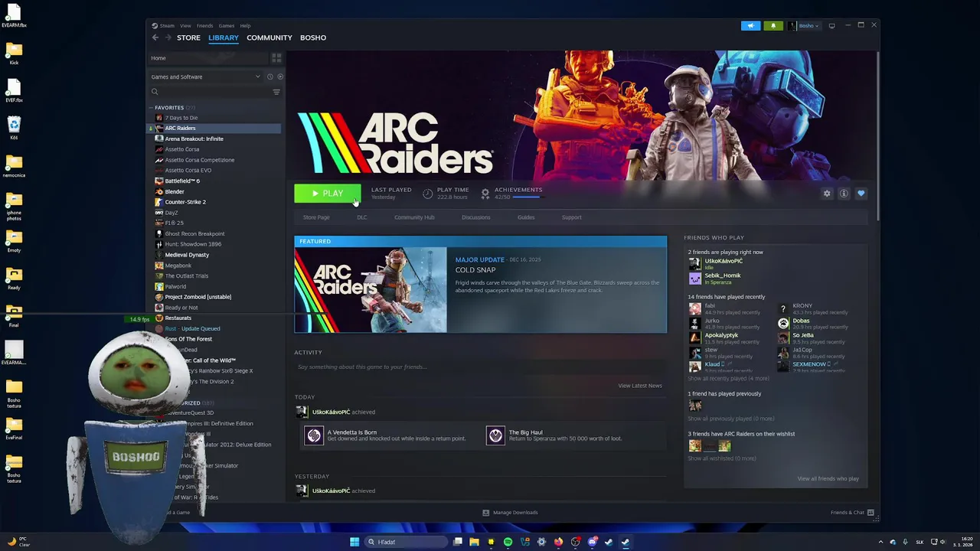980x551 pixels.
Task: Toggle the ready-to-play filter icon
Action: pos(280,77)
